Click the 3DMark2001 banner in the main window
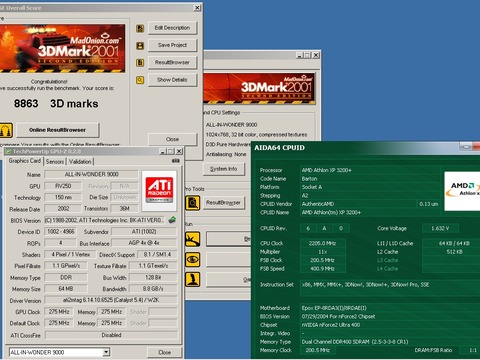Image resolution: width=480 pixels, height=360 pixels. pyautogui.click(x=259, y=88)
